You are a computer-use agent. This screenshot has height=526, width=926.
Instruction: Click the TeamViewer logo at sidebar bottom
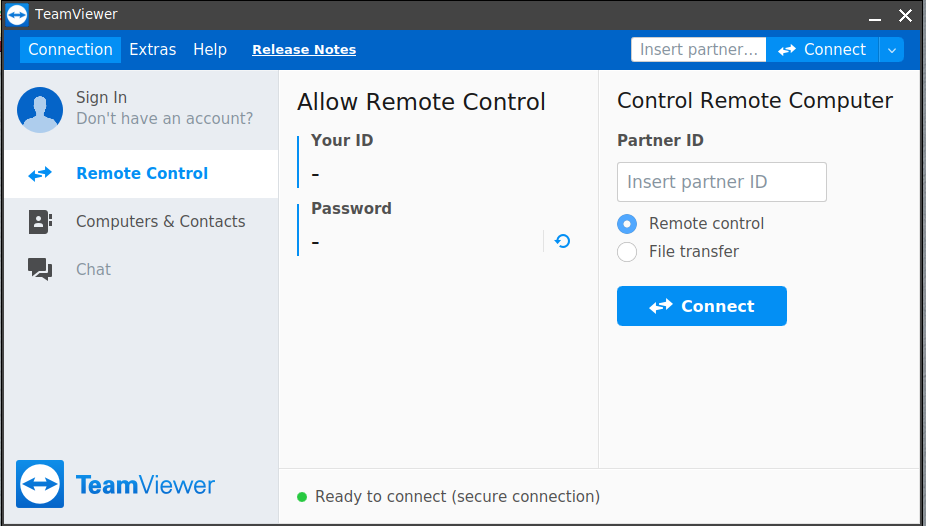click(116, 484)
